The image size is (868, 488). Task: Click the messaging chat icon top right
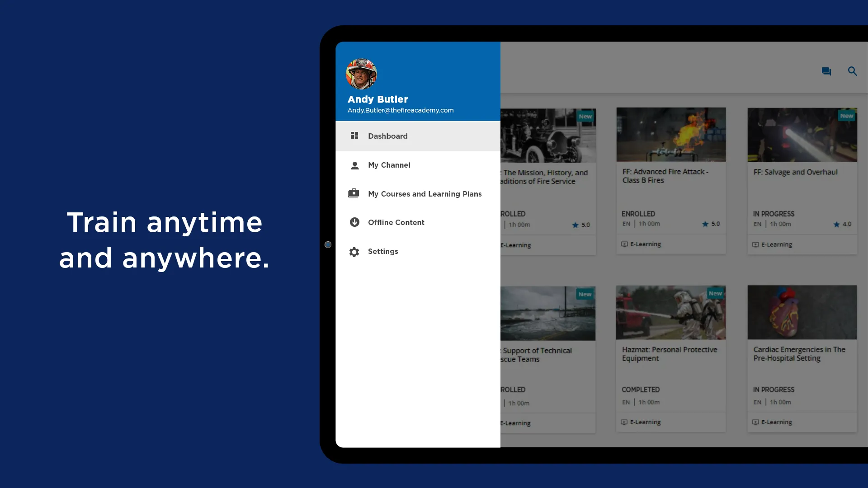(x=826, y=71)
